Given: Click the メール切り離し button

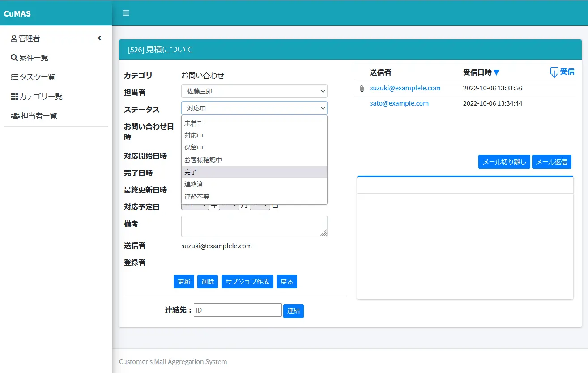Looking at the screenshot, I should [x=504, y=162].
